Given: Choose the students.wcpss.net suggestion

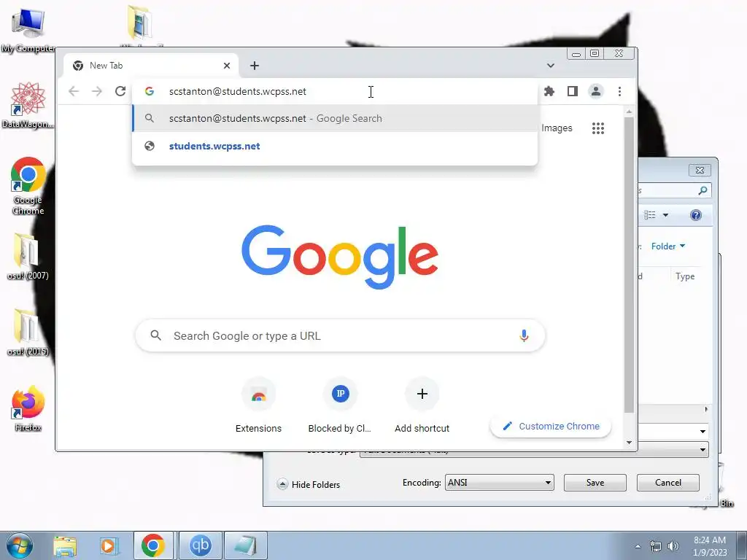Looking at the screenshot, I should click(335, 146).
